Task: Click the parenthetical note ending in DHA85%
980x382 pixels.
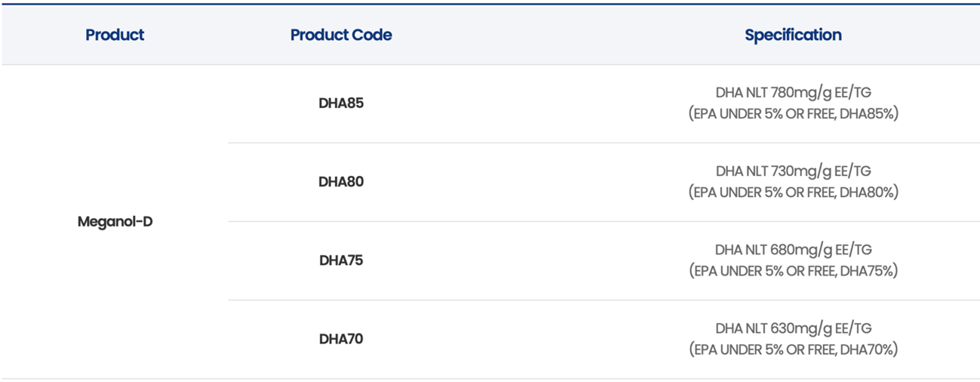Action: [793, 114]
